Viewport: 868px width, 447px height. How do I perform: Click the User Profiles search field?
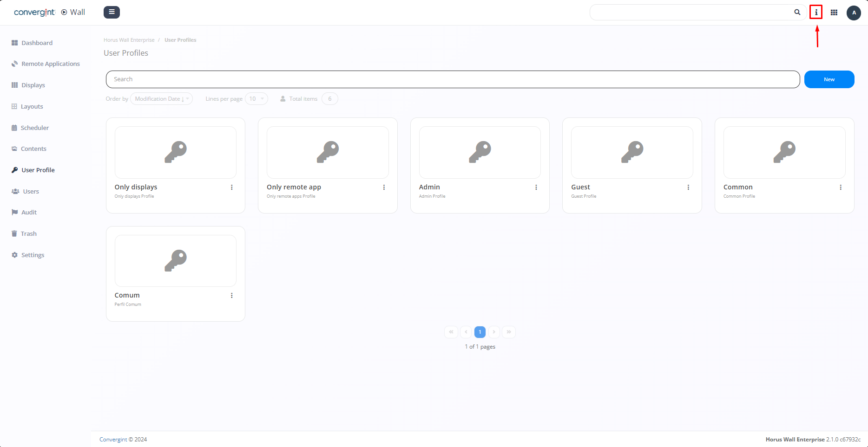point(453,79)
